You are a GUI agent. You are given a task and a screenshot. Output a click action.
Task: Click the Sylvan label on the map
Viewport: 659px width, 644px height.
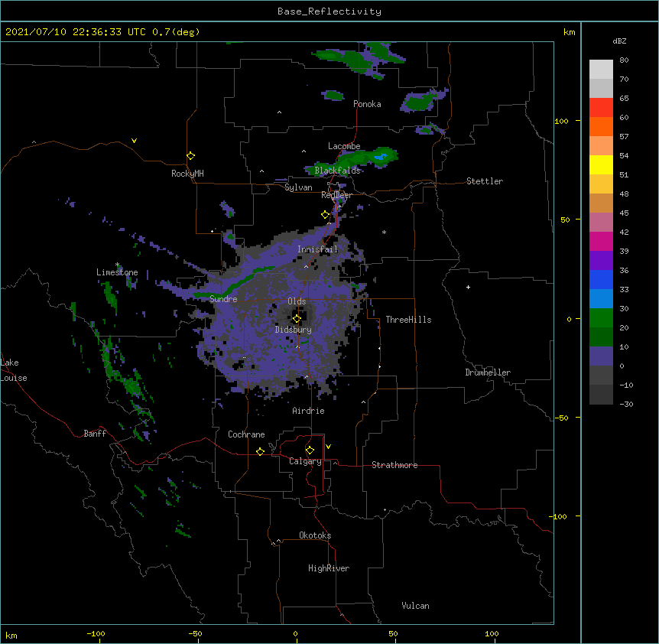coord(298,187)
